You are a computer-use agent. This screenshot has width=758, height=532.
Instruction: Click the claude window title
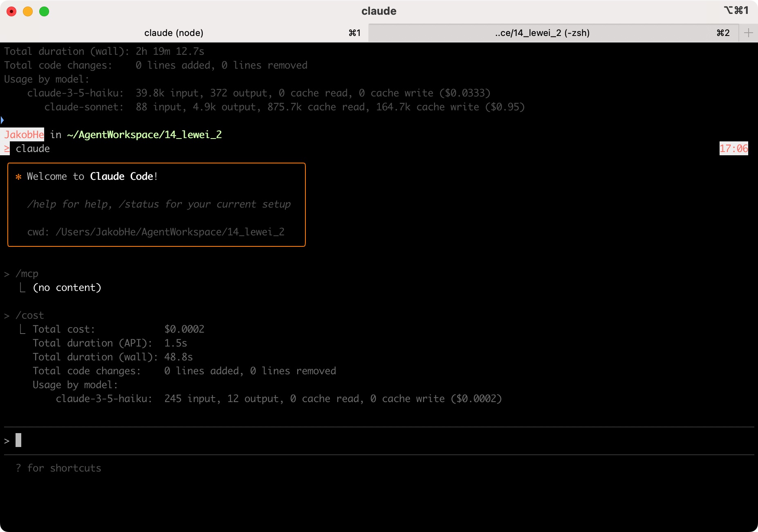[x=379, y=11]
